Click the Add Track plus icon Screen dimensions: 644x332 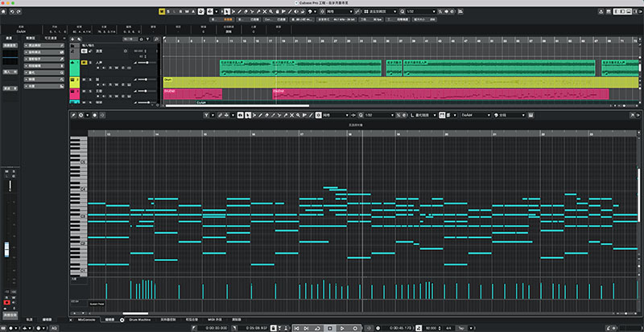coord(73,39)
